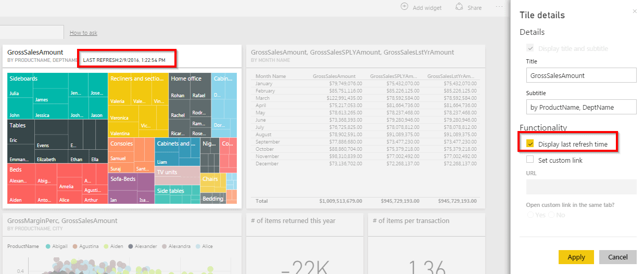Viewport: 644px width, 274px height.
Task: Click the Share icon in top bar
Action: (x=459, y=7)
